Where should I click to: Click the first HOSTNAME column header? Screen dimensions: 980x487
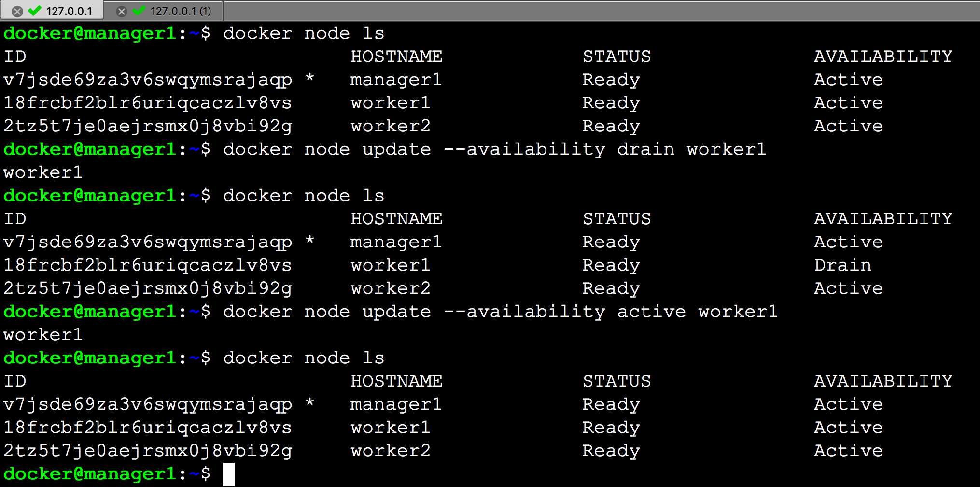point(396,57)
